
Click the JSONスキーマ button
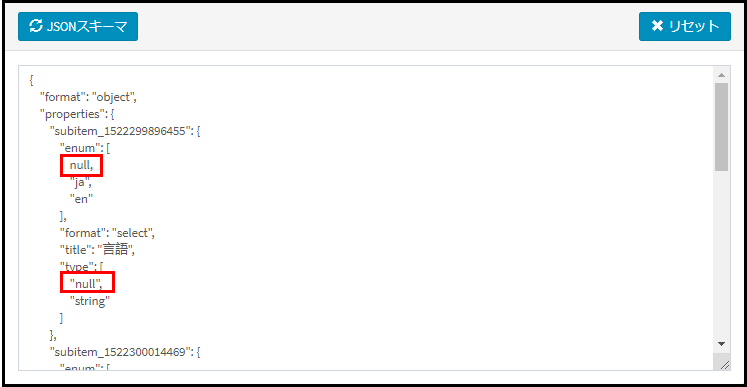[x=78, y=27]
